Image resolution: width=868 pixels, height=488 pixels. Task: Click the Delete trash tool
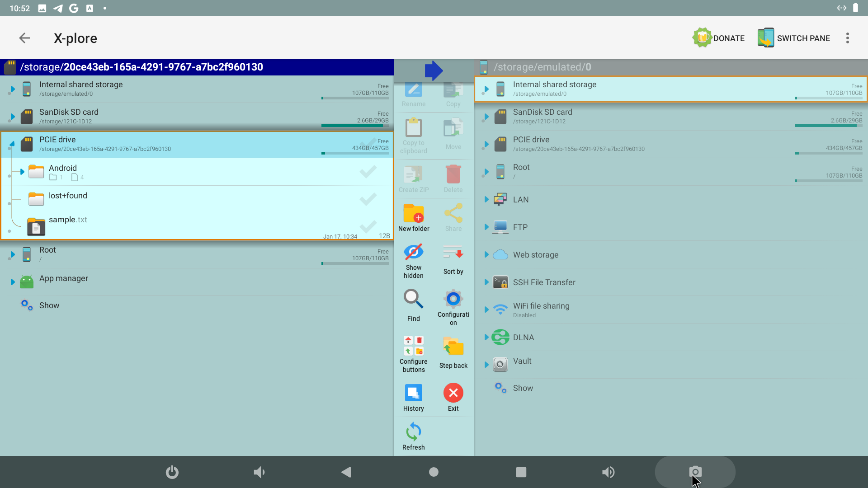pos(453,178)
